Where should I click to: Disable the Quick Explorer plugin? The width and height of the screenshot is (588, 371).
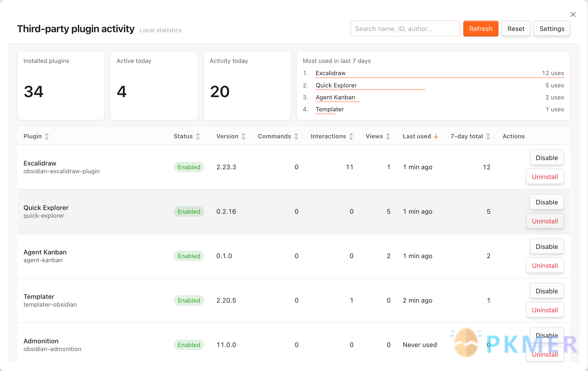547,202
